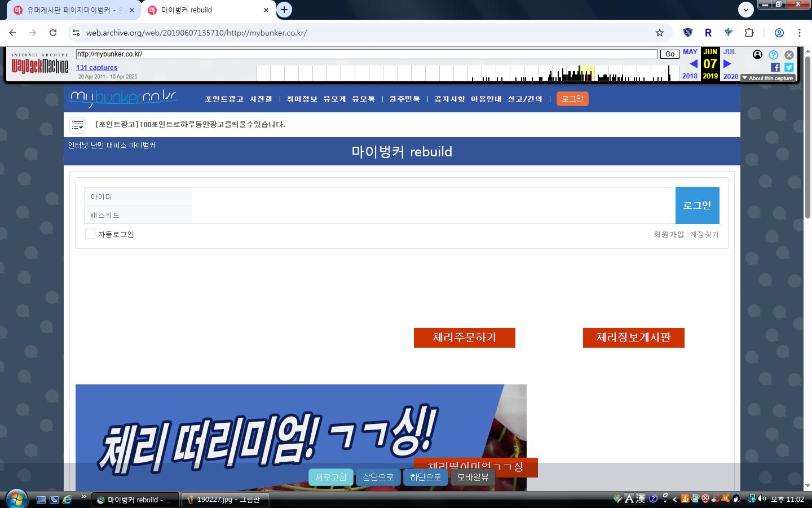812x508 pixels.
Task: Expand the Chrome tab search chevron
Action: coord(745,10)
